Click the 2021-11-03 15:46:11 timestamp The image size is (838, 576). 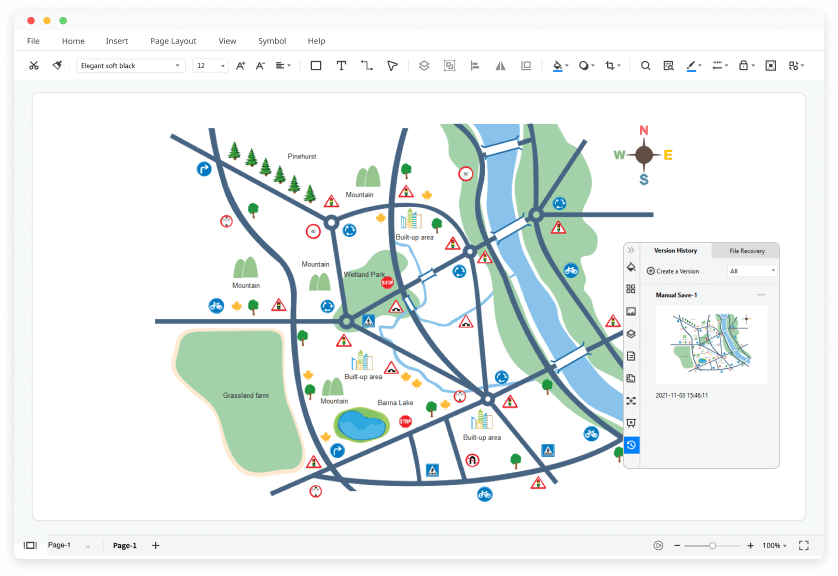click(x=681, y=395)
